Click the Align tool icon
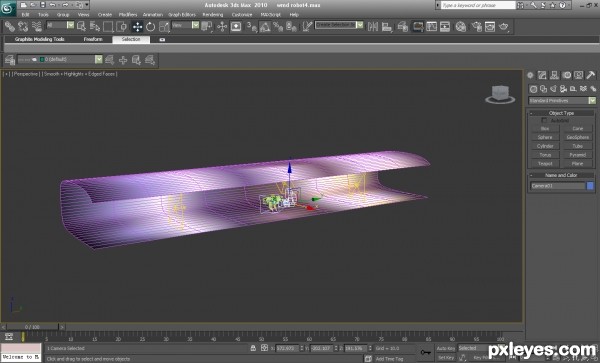 pyautogui.click(x=387, y=26)
